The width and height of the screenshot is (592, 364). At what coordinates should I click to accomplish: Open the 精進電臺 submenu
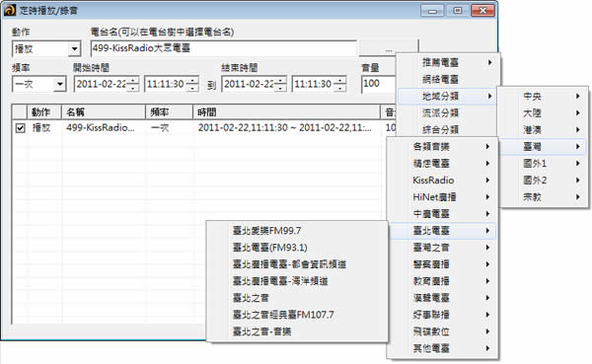442,164
